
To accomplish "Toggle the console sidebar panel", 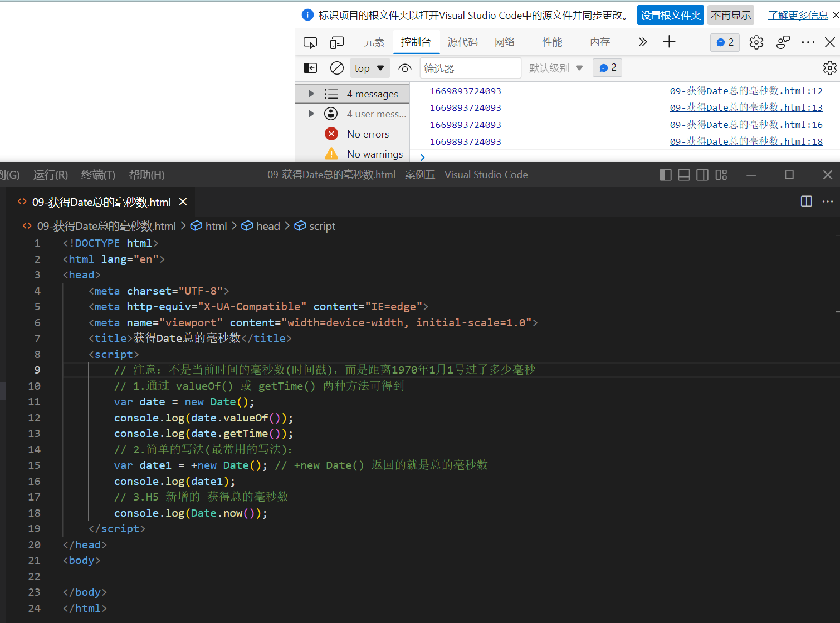I will 310,68.
